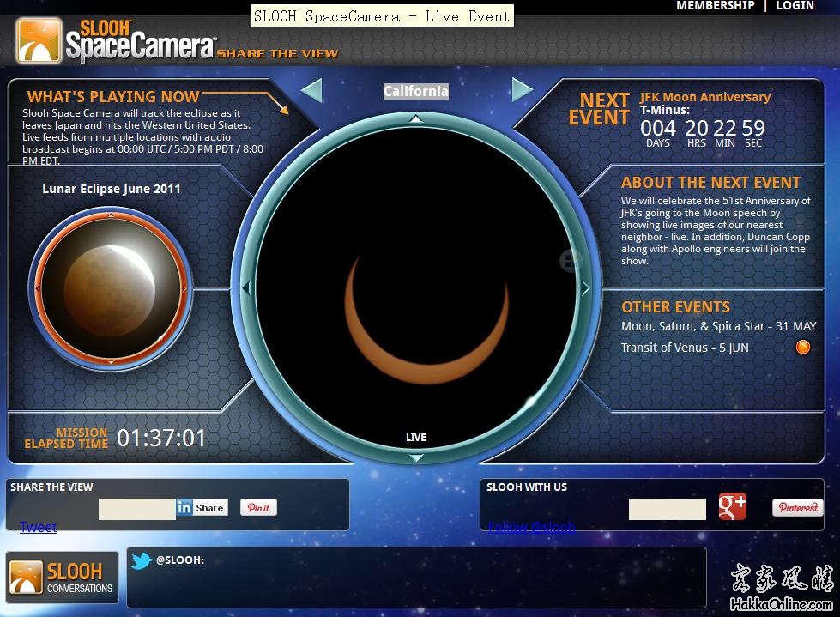Click the Tweet link
The height and width of the screenshot is (617, 840).
(x=38, y=527)
